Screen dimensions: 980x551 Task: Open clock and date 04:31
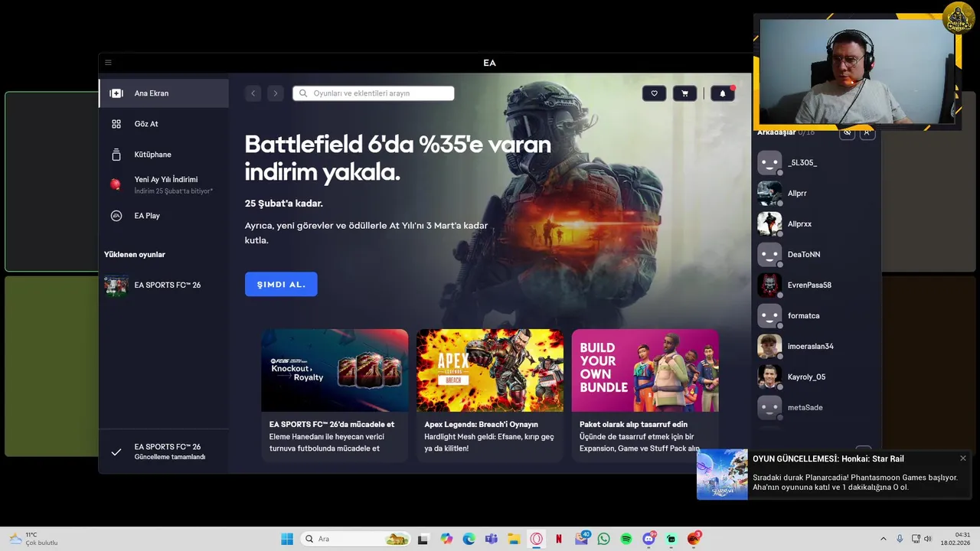point(955,539)
